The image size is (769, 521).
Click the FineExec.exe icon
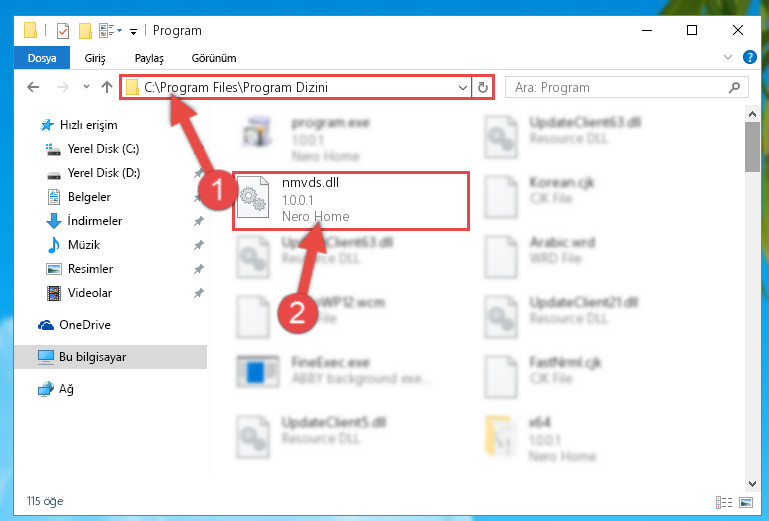click(x=258, y=371)
